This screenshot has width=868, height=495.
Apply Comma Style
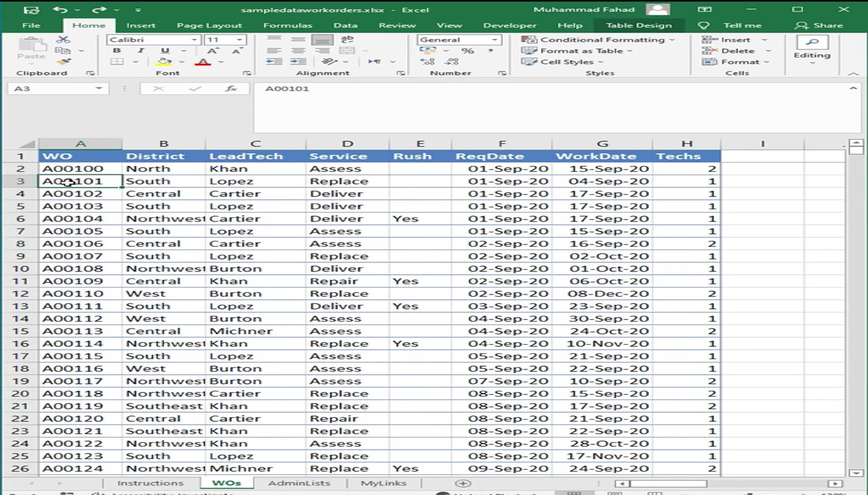[x=490, y=51]
